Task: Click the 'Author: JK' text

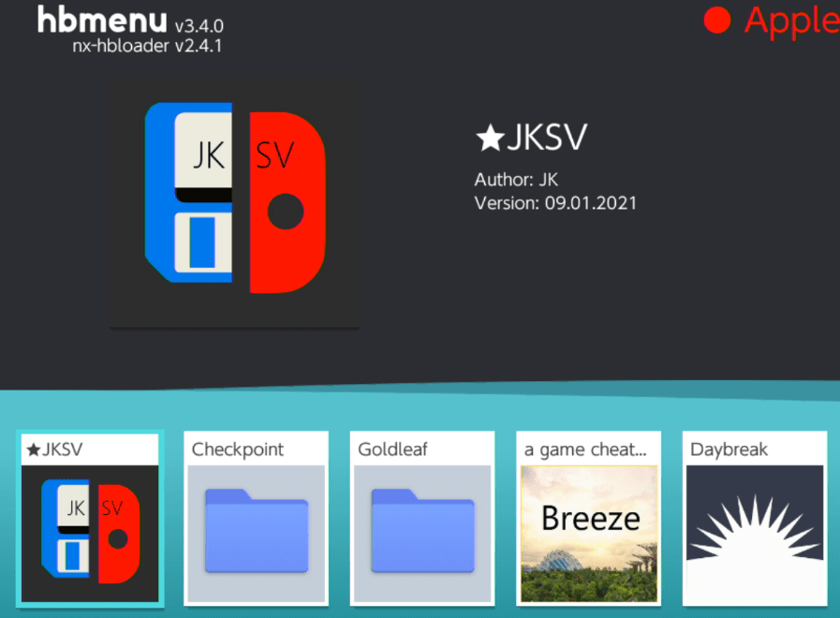Action: click(516, 180)
